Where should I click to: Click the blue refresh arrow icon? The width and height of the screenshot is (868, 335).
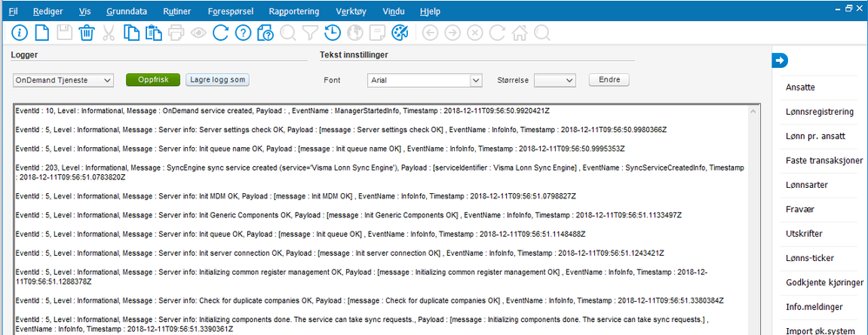[220, 33]
